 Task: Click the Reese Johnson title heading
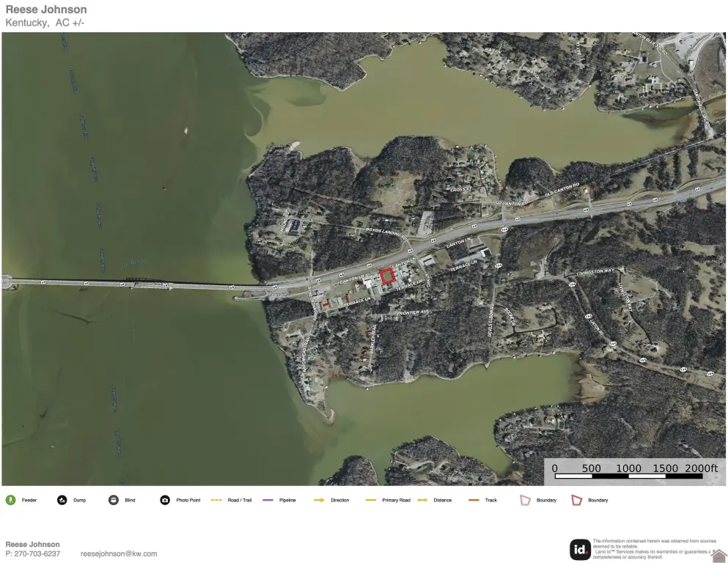pos(46,10)
